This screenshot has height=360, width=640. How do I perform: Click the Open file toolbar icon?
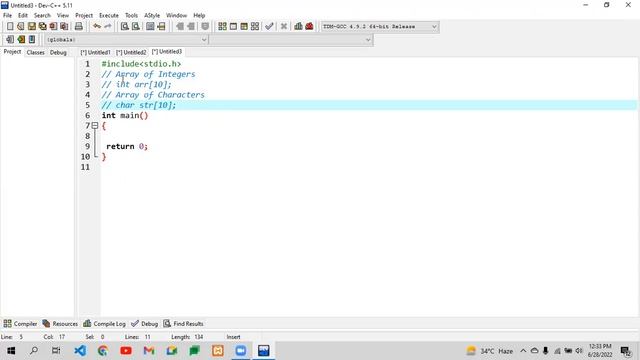[x=20, y=27]
